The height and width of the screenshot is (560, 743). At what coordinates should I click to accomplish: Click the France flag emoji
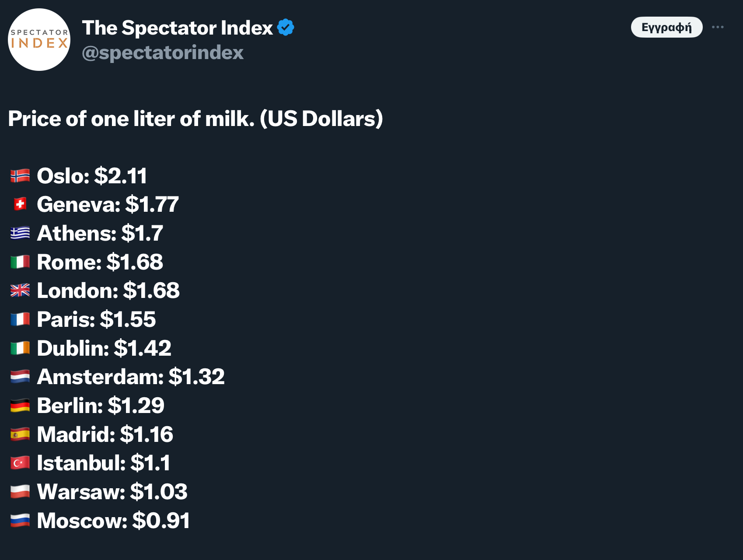click(20, 319)
